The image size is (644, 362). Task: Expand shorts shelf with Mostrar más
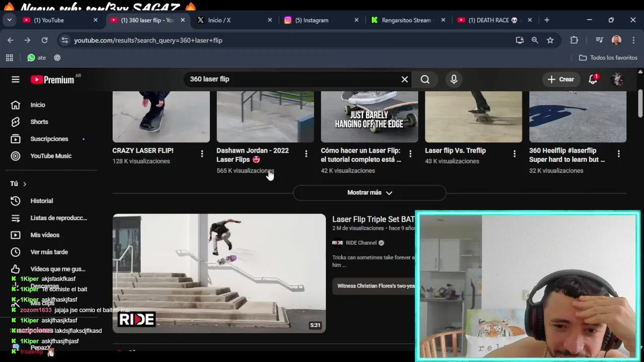370,193
